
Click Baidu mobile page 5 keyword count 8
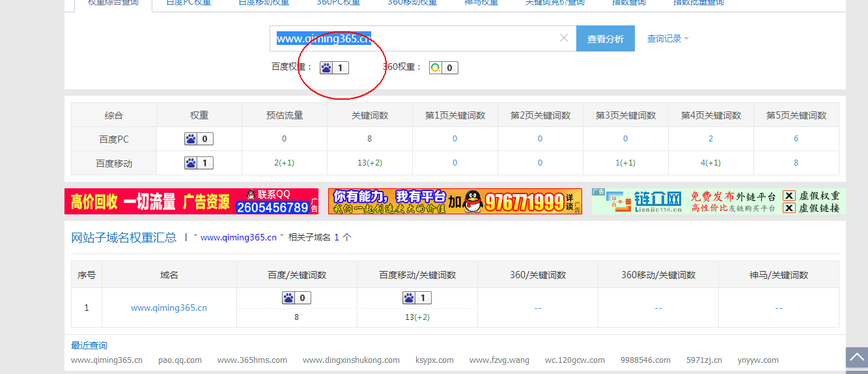tap(796, 163)
